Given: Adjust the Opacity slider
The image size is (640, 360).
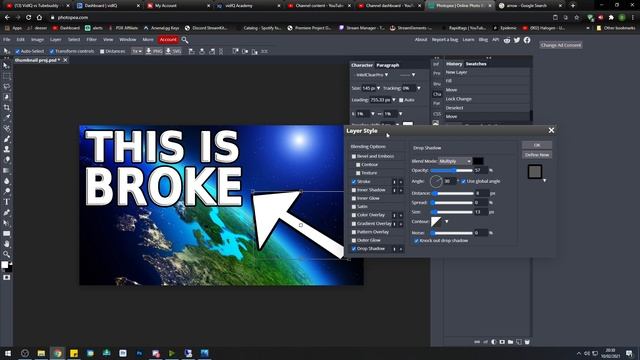Looking at the screenshot, I should pos(451,170).
